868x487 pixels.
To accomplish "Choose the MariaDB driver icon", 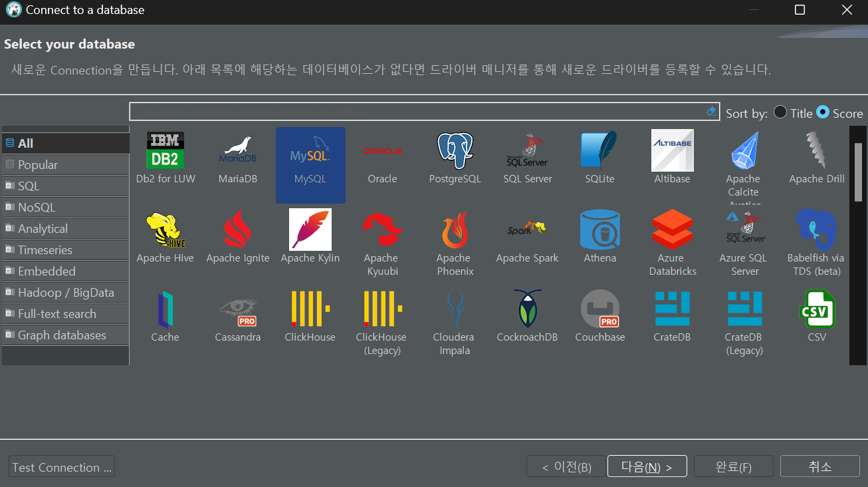I will click(238, 150).
